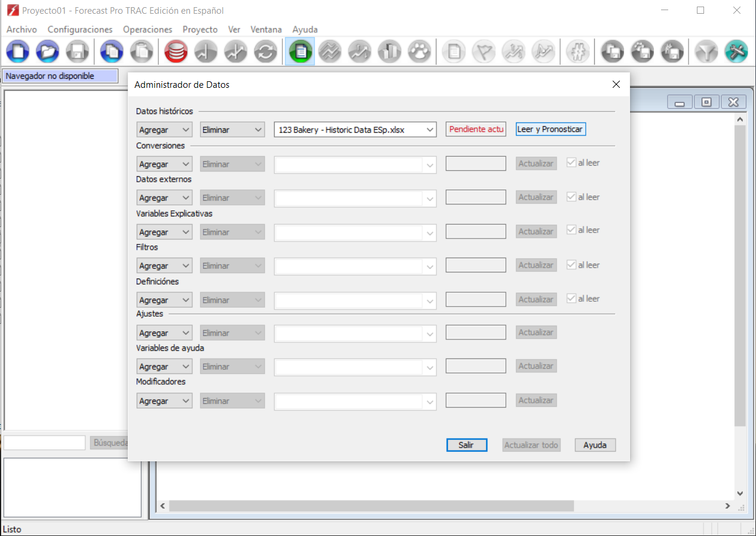Click the grey floppy-disk Save icon
This screenshot has height=536, width=756.
coord(78,52)
